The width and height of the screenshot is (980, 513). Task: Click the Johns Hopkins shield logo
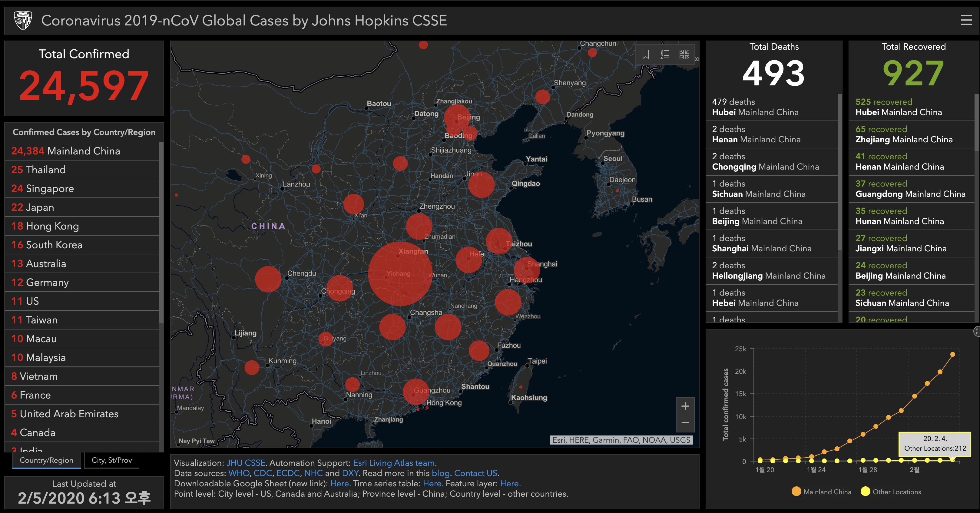tap(23, 20)
